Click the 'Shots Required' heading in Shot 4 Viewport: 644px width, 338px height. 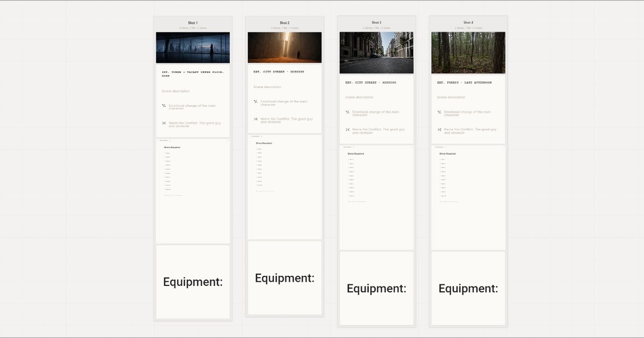(x=448, y=154)
